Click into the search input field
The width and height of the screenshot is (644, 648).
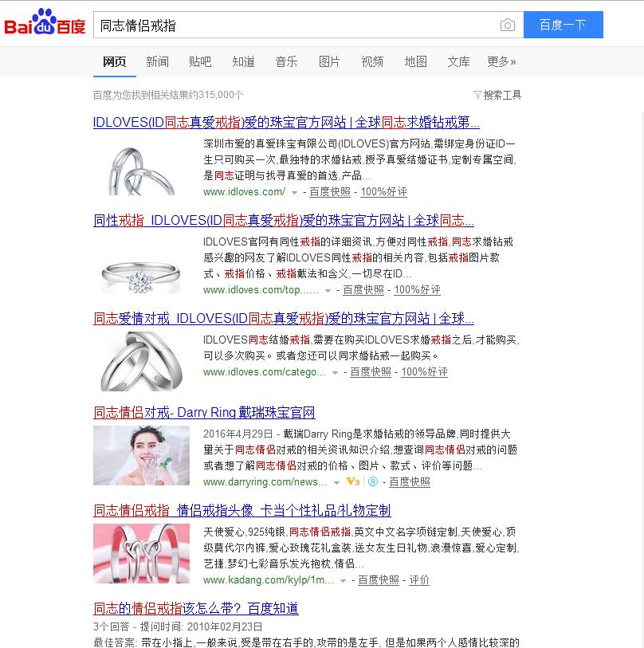296,25
